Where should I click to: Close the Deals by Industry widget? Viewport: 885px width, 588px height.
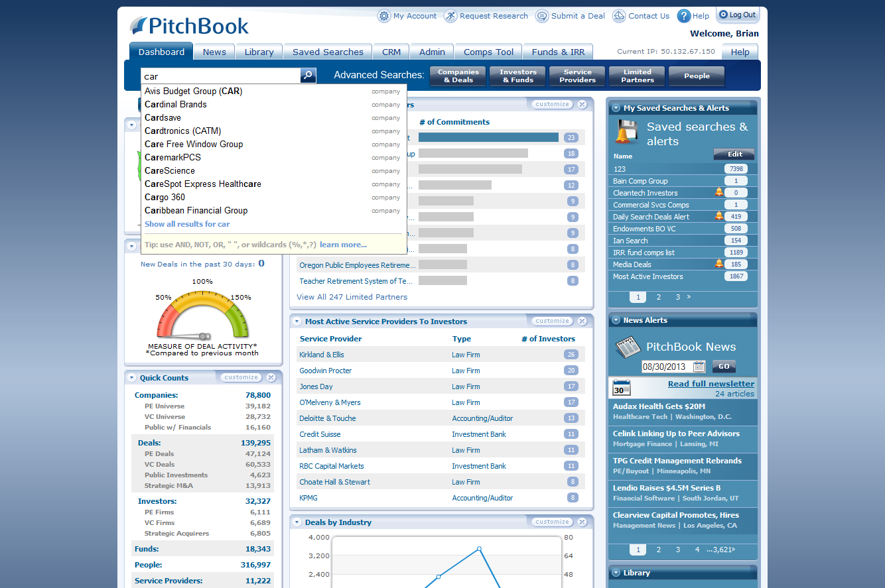pyautogui.click(x=582, y=522)
